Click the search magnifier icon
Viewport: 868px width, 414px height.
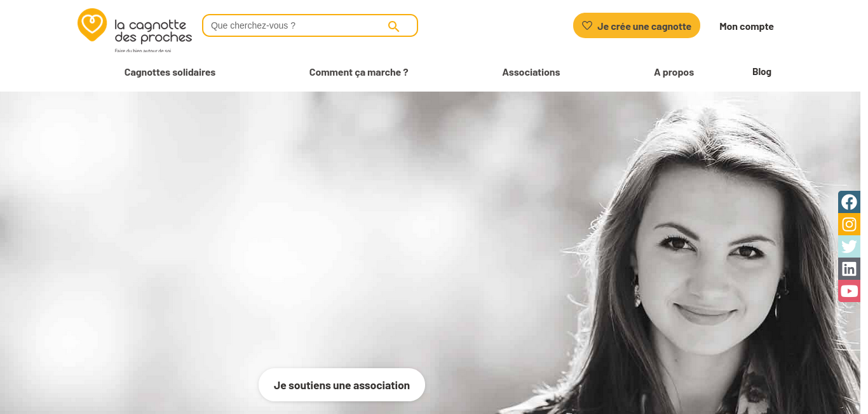[393, 26]
